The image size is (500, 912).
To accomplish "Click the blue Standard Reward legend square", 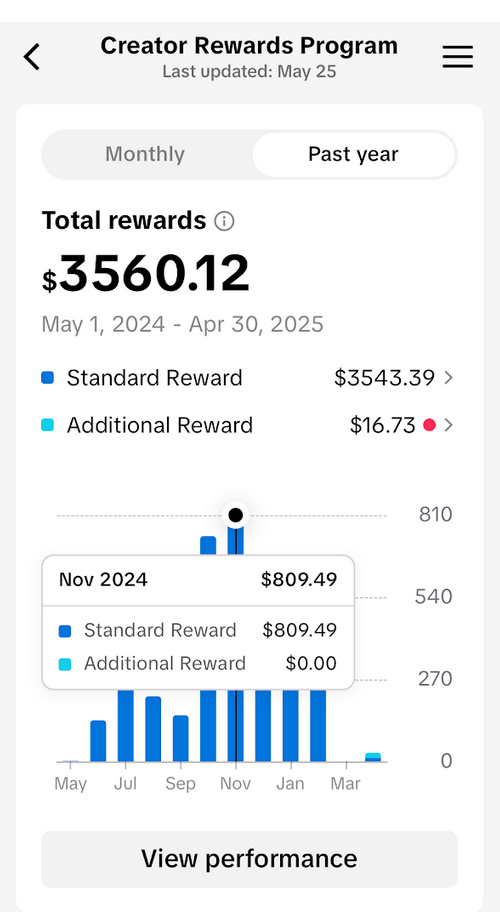I will (48, 378).
